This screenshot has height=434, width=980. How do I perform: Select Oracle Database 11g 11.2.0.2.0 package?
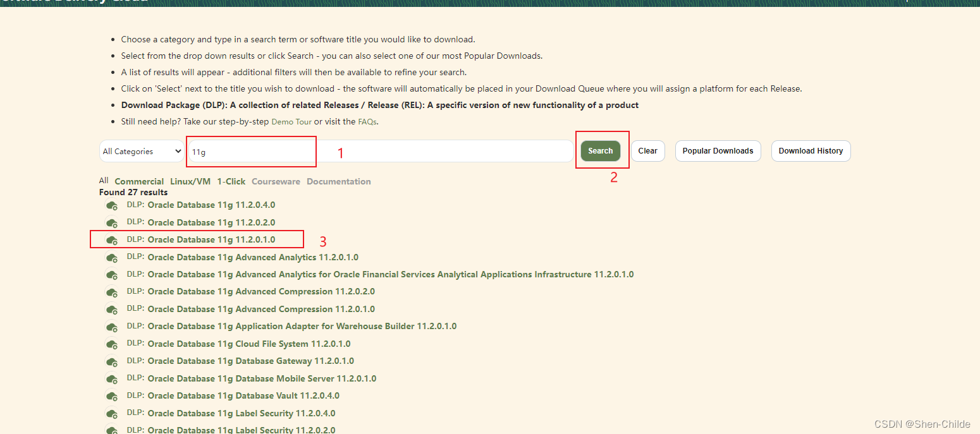tap(211, 222)
